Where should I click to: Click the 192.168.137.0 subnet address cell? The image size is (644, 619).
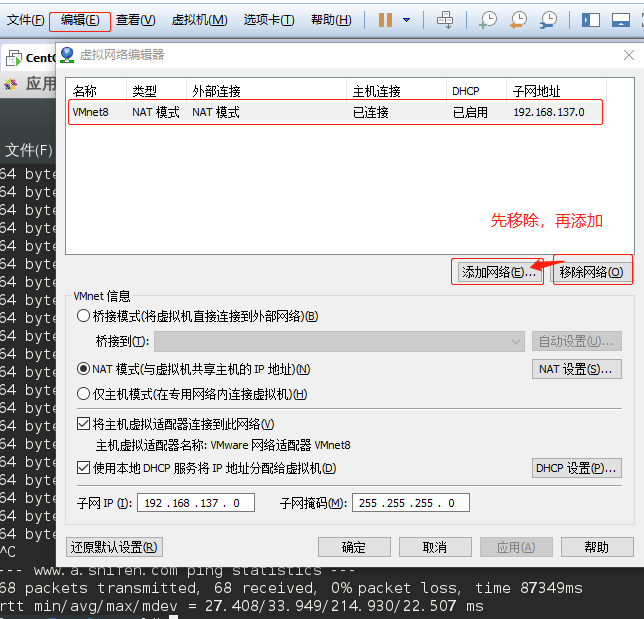[x=549, y=112]
